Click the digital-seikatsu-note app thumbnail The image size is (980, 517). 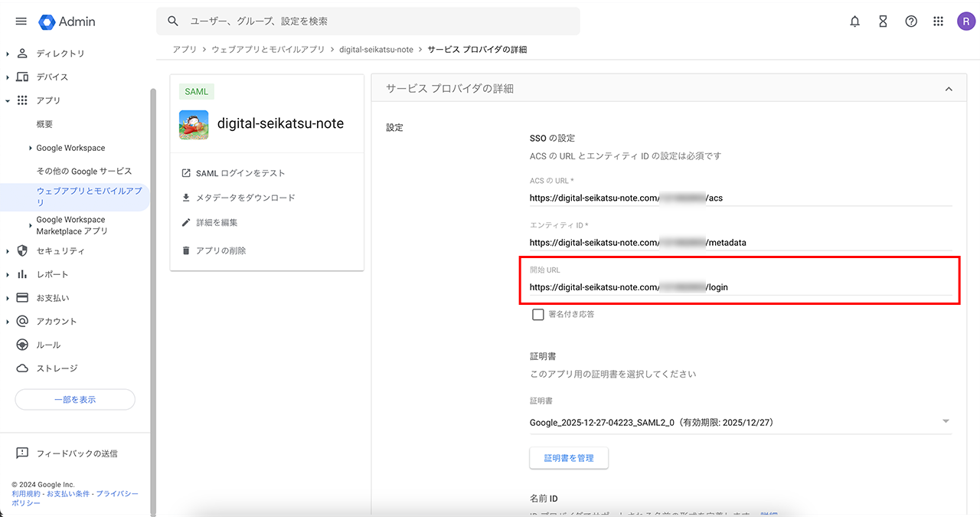click(x=194, y=124)
